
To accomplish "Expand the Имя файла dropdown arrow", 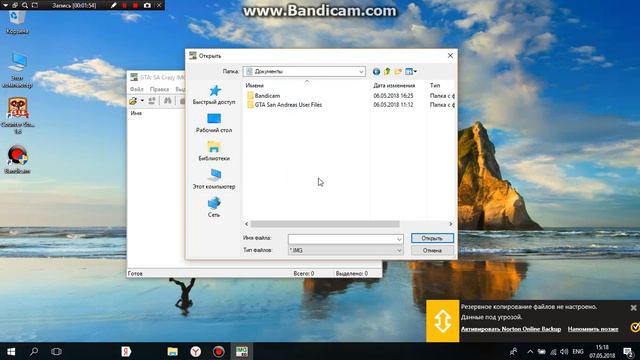I will 399,239.
